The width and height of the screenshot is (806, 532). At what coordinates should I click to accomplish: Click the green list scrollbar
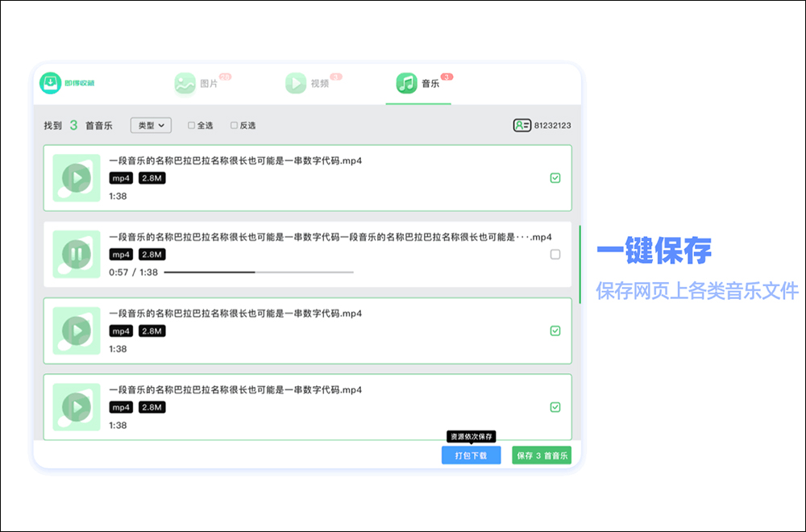coord(580,264)
